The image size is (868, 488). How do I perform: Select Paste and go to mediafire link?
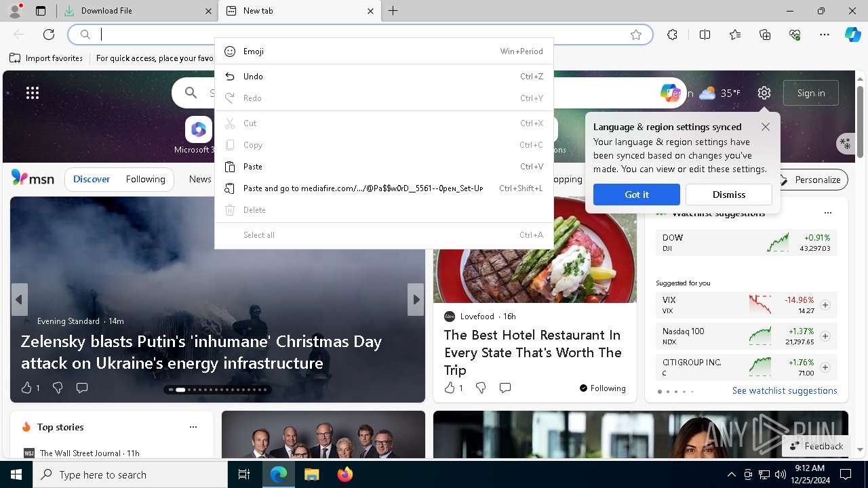pyautogui.click(x=384, y=188)
